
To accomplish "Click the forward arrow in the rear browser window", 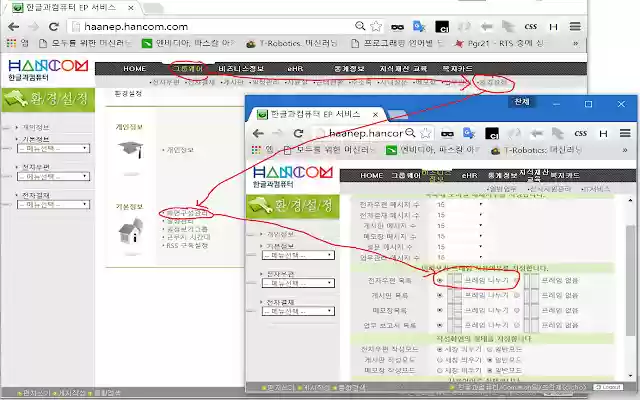I will [33, 27].
